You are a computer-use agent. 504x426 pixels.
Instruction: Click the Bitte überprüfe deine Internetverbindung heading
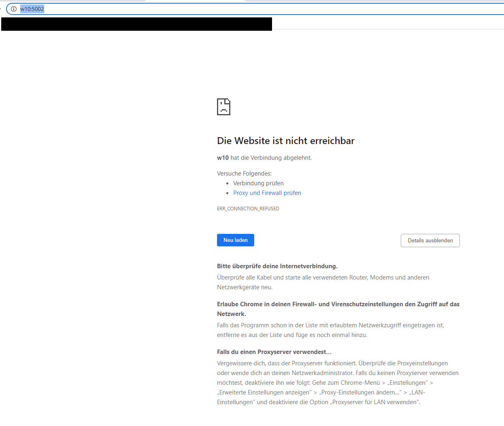point(277,266)
